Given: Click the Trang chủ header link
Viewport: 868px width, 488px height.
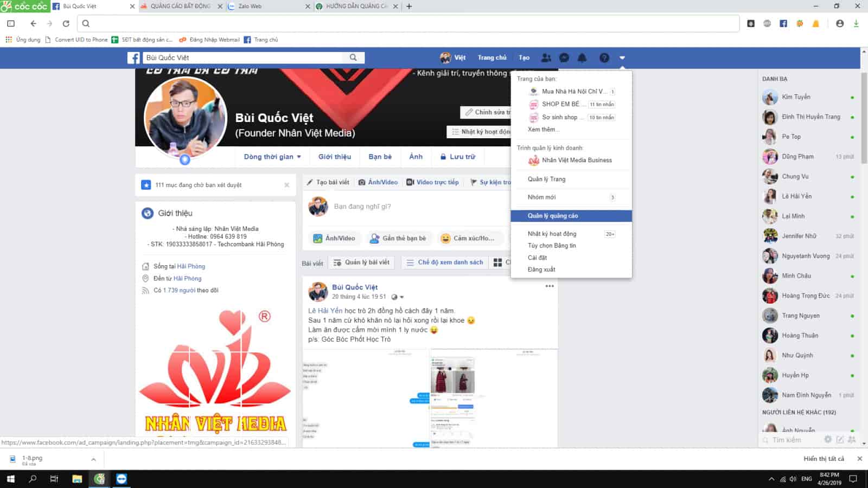Looking at the screenshot, I should tap(492, 57).
